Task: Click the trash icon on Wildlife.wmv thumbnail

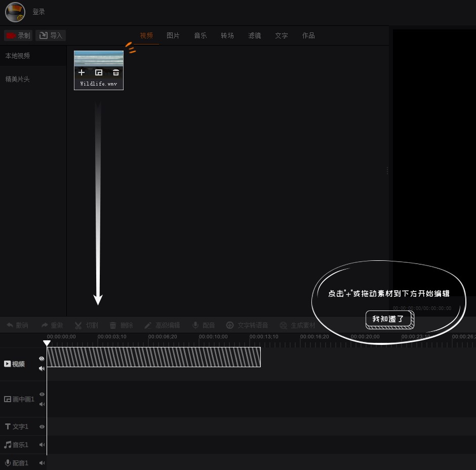Action: pyautogui.click(x=116, y=72)
